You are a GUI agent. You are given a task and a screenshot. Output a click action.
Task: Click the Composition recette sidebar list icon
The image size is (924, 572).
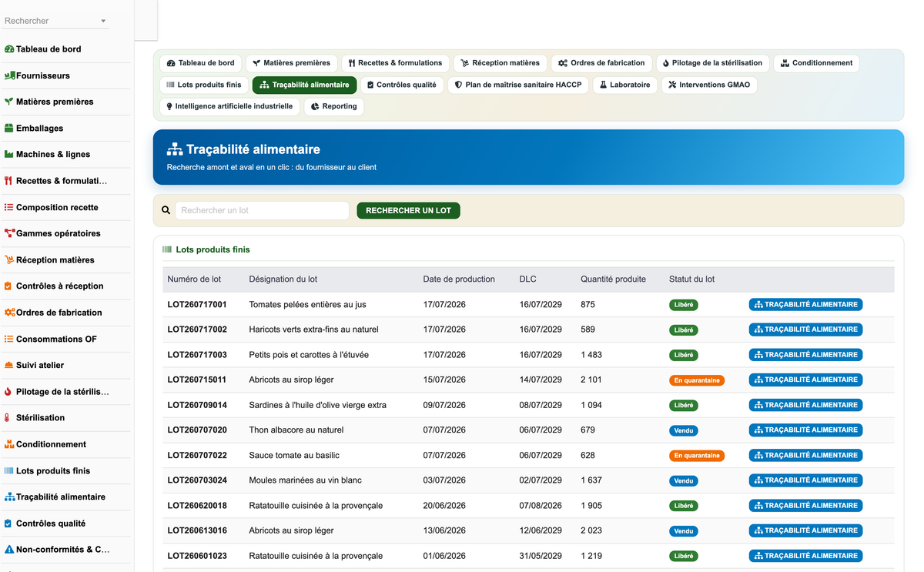click(9, 207)
